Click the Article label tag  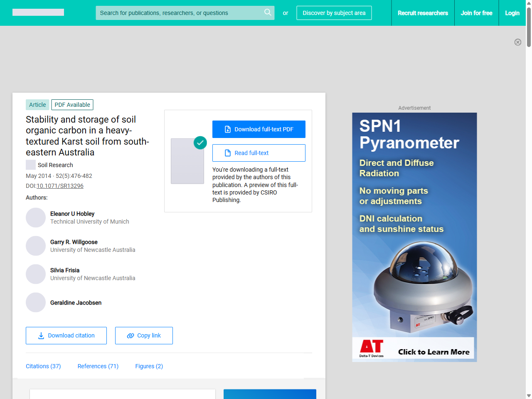tap(37, 105)
